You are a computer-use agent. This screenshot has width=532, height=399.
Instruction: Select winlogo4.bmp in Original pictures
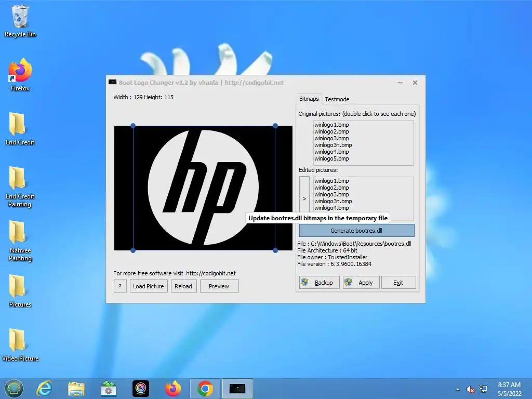pos(331,152)
